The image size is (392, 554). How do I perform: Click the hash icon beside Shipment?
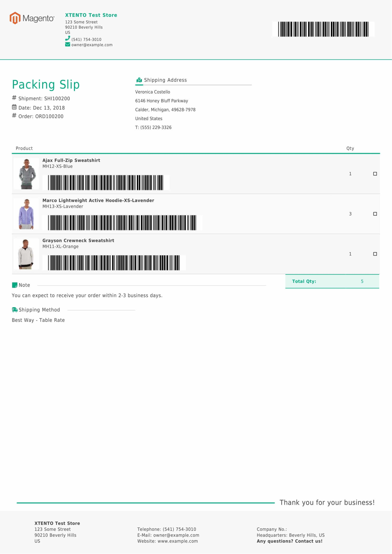(x=14, y=98)
